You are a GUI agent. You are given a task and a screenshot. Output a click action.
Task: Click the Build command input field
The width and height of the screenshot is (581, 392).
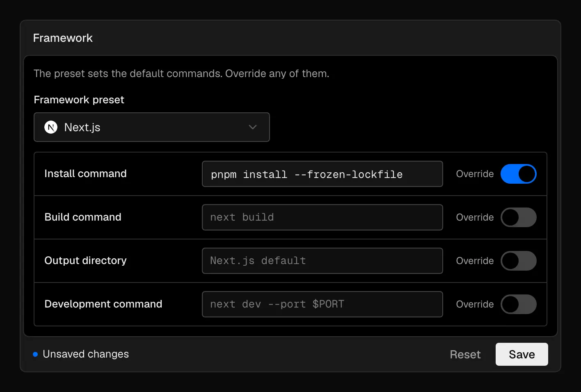point(323,217)
